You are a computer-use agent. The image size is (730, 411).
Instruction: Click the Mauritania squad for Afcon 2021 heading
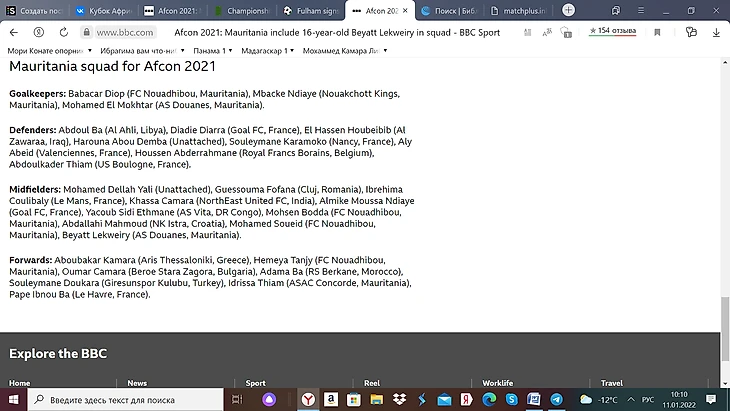point(112,66)
